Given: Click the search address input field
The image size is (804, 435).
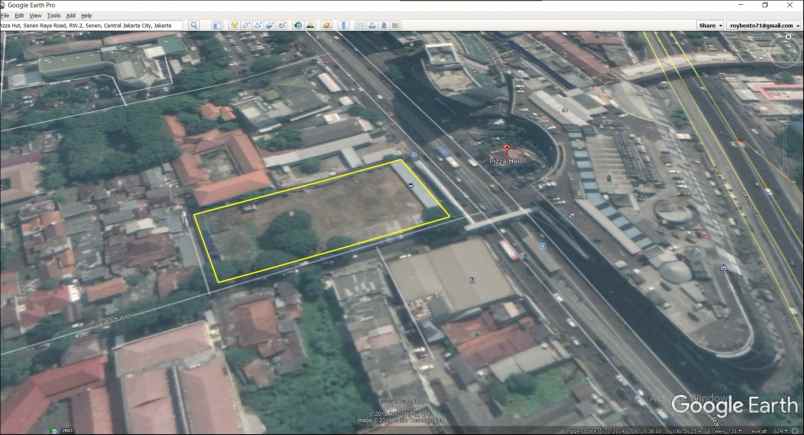Looking at the screenshot, I should pos(92,25).
